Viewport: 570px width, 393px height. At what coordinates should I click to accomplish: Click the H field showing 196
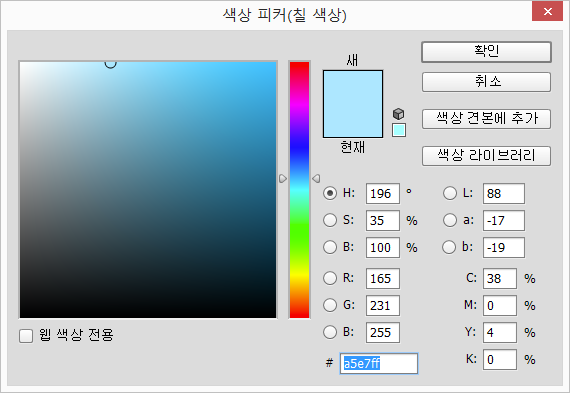[x=383, y=193]
